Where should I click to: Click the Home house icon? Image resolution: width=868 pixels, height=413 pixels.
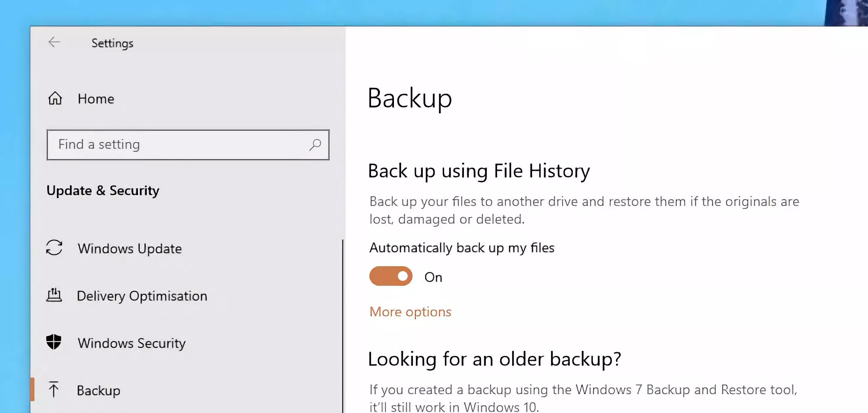pos(55,99)
